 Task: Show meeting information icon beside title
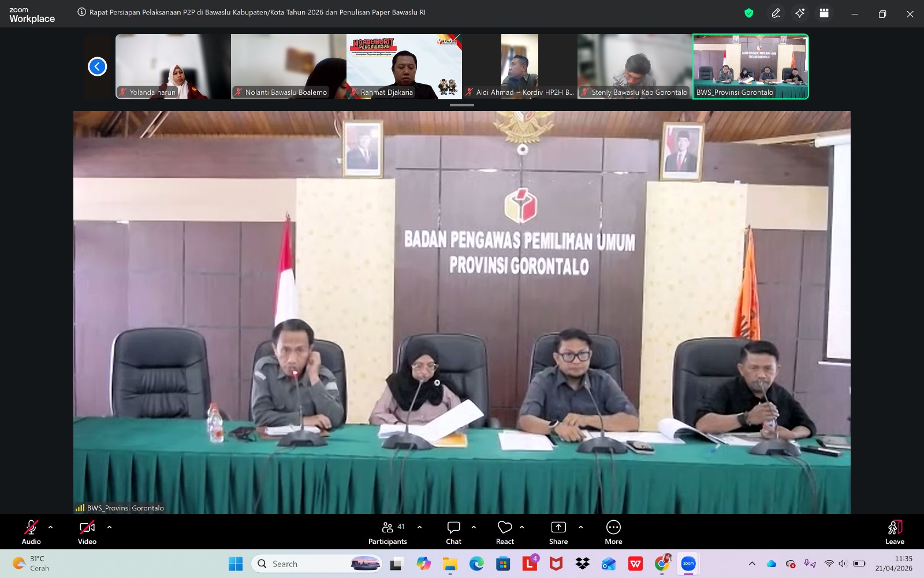point(82,12)
